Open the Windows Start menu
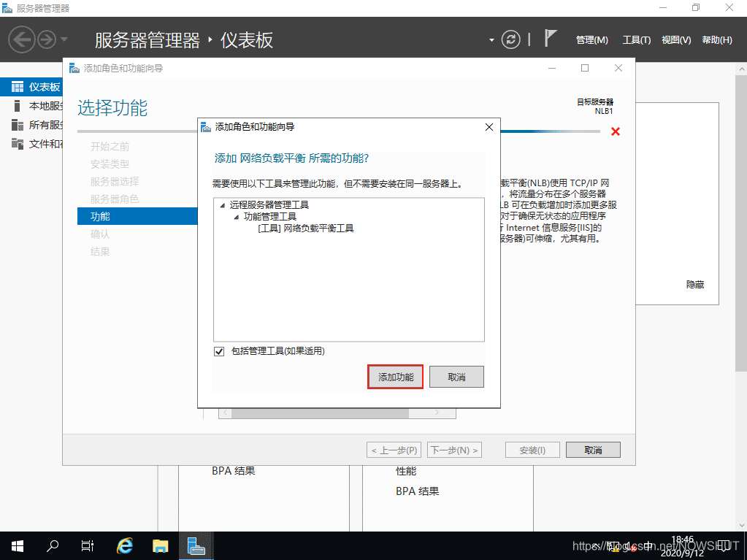The height and width of the screenshot is (560, 747). [18, 546]
